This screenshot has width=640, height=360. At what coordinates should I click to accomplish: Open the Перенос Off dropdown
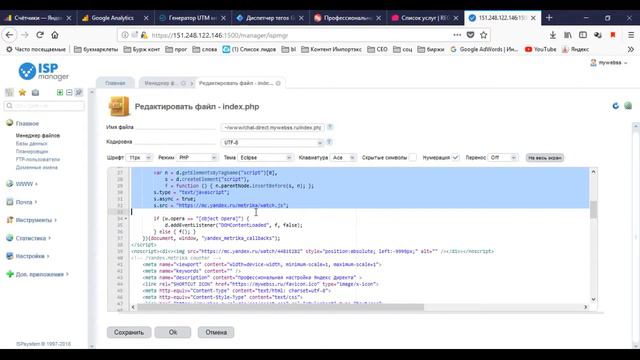[x=503, y=158]
